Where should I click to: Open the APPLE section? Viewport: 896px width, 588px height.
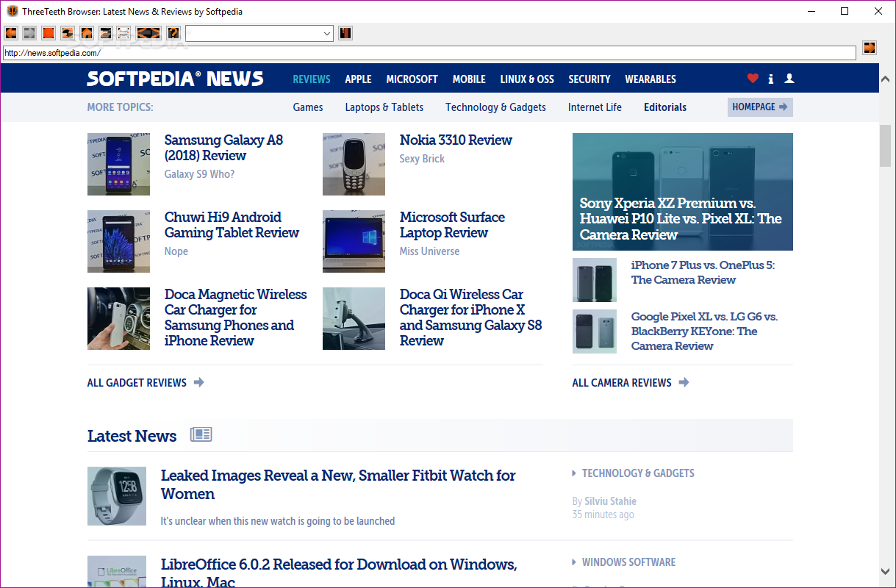click(x=359, y=79)
